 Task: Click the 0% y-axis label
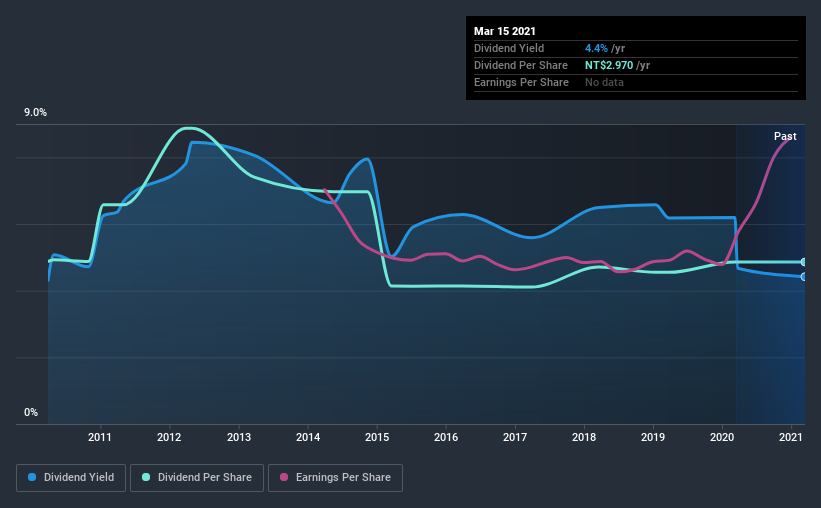(31, 413)
